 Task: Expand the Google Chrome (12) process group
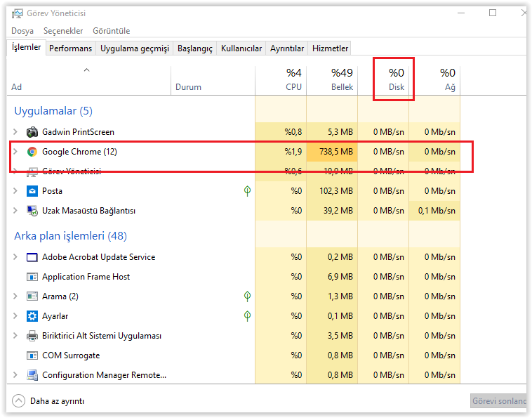click(15, 152)
